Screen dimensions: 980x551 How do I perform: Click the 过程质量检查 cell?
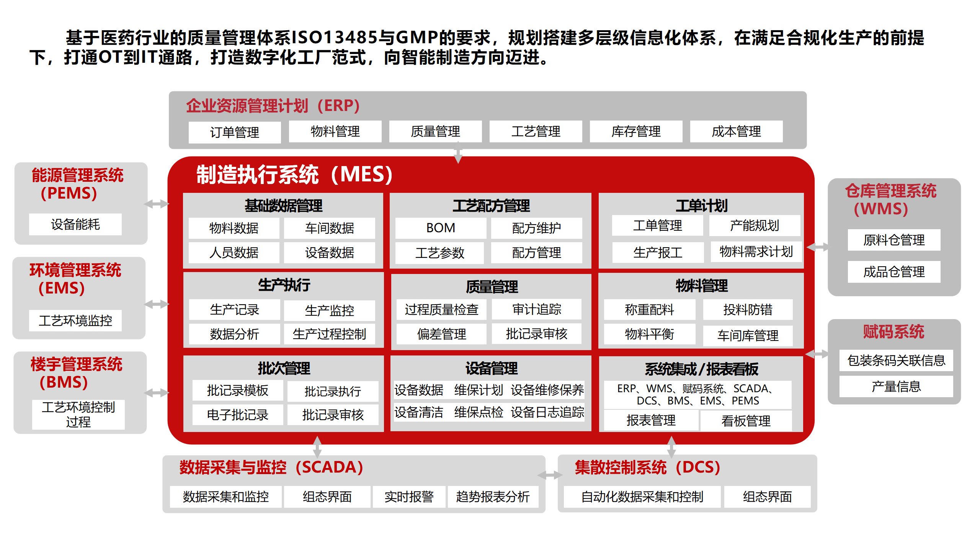(x=441, y=309)
